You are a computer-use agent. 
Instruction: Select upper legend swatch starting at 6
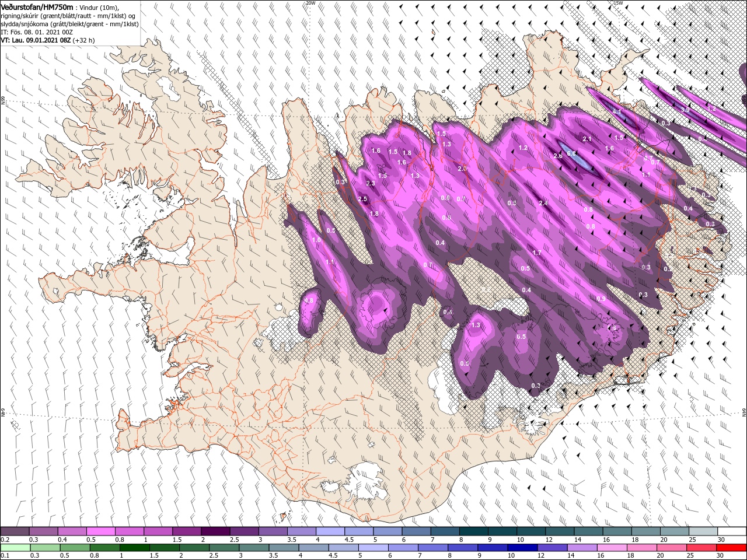coord(416,531)
